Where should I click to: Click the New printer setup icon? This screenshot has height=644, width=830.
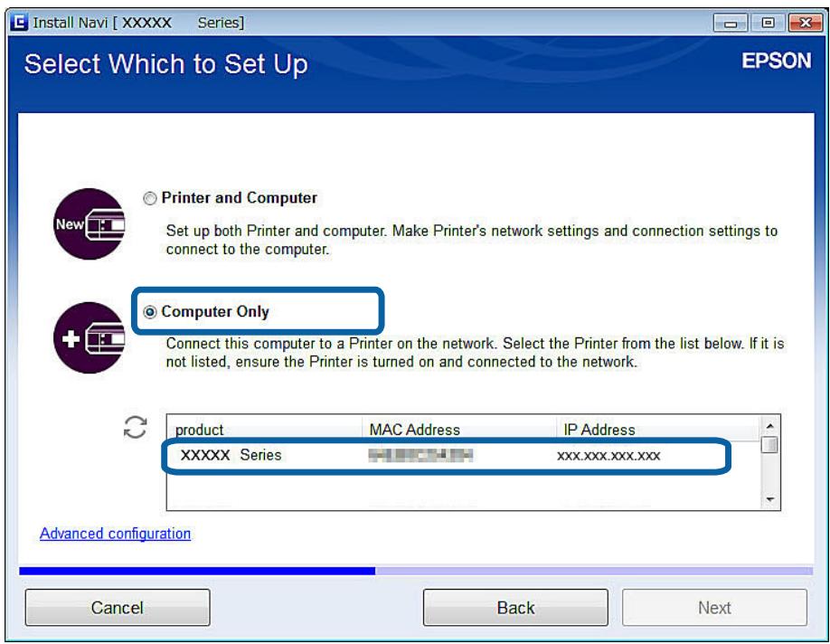[89, 223]
